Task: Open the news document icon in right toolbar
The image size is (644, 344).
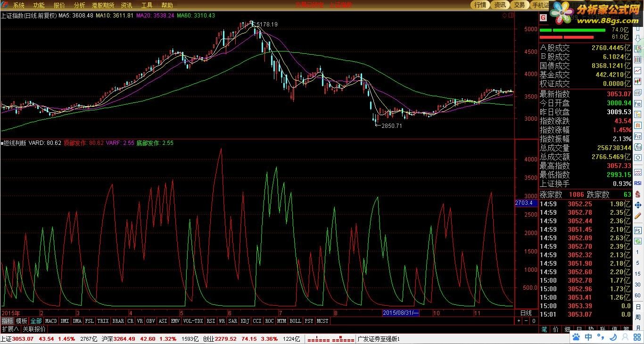Action: click(638, 92)
